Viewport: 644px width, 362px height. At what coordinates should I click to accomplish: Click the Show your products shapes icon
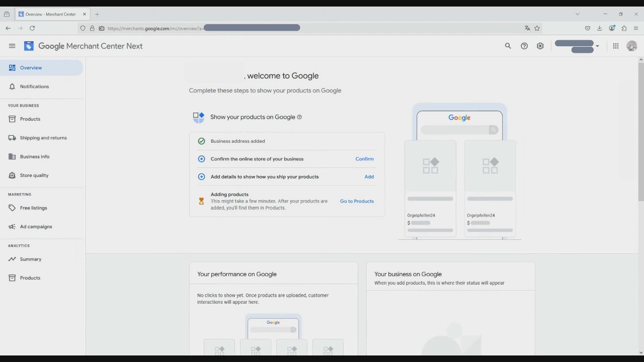[x=199, y=117]
